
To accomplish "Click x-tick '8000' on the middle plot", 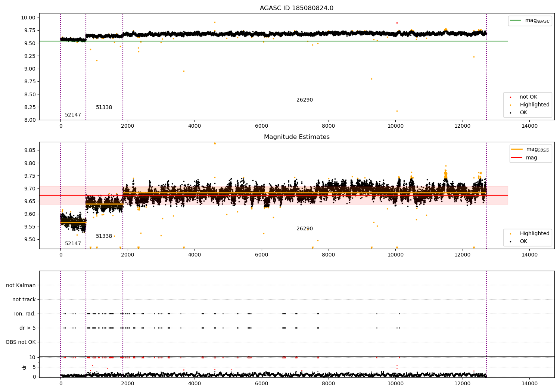I will pos(329,255).
